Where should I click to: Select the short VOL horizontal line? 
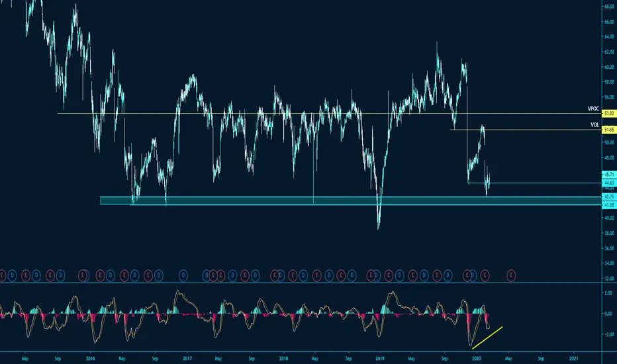coord(526,130)
